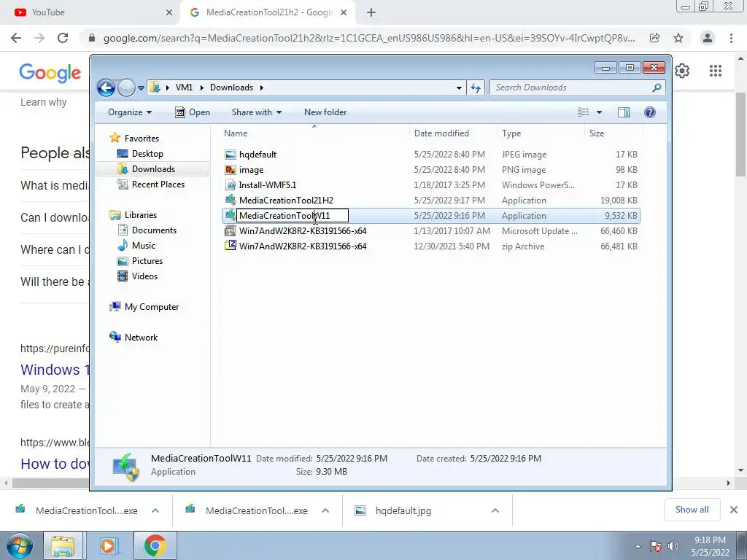Select Desktop in the navigation pane

click(147, 154)
